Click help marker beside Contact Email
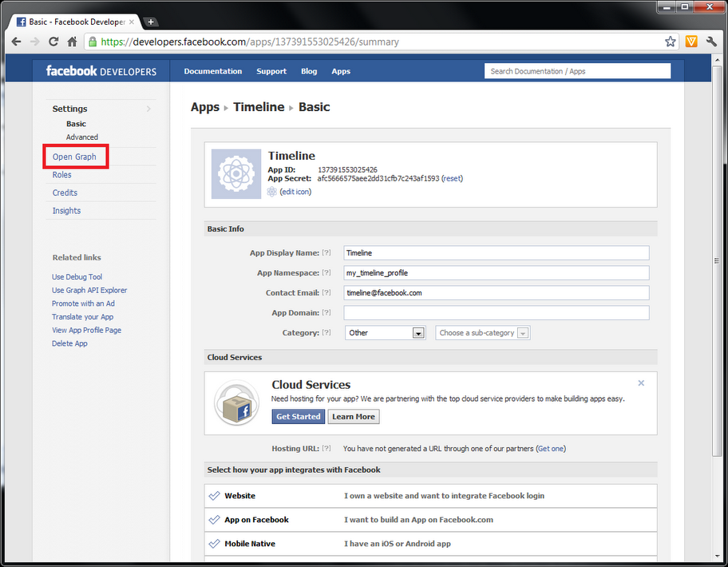 pos(326,292)
